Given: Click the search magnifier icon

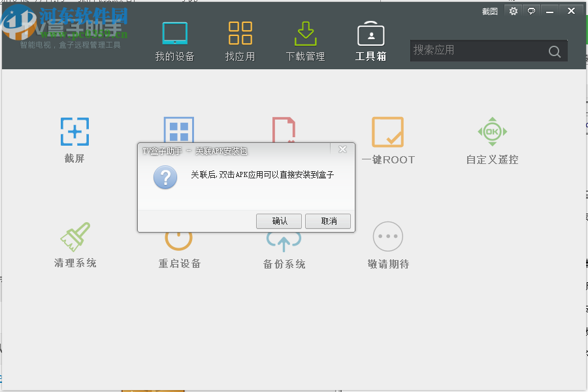Looking at the screenshot, I should (554, 51).
